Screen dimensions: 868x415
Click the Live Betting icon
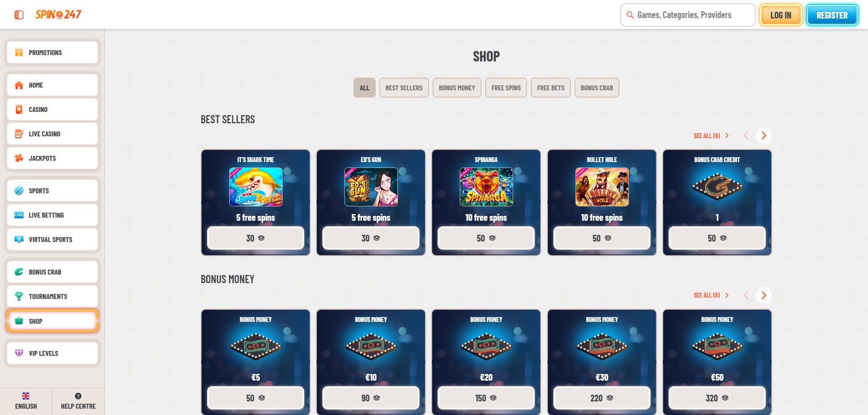pos(19,215)
